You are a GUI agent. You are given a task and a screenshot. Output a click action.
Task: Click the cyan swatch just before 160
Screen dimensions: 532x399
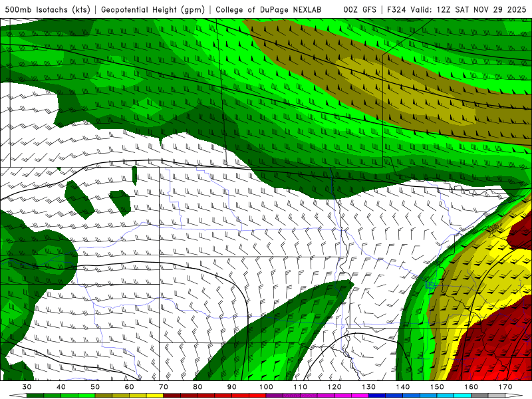coord(463,396)
